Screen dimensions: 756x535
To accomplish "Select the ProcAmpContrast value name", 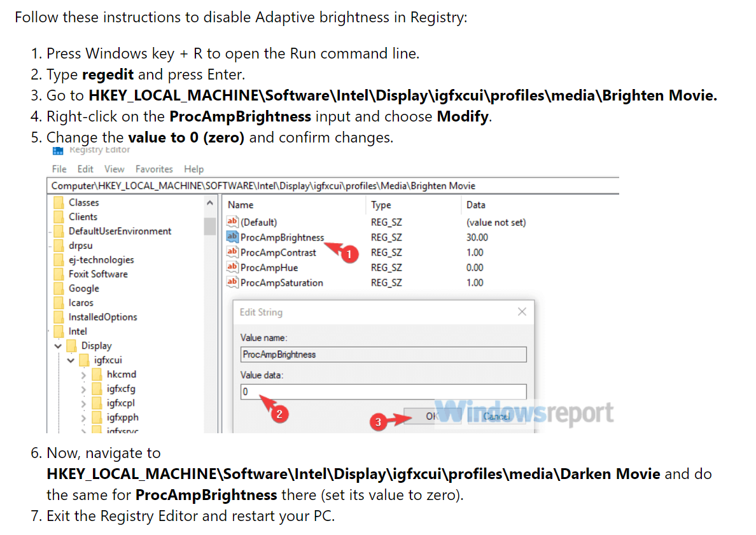I will [x=278, y=253].
